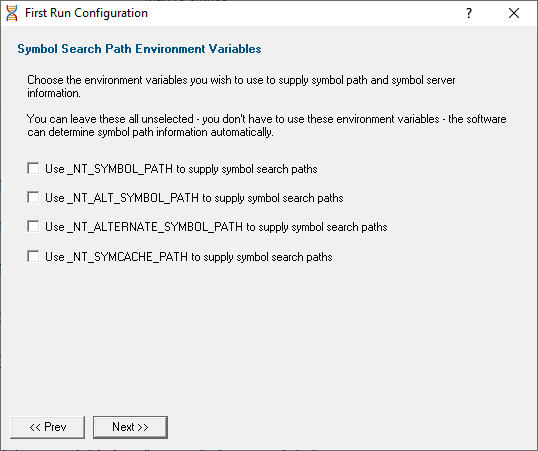
Task: Go back with the << Prev button
Action: [47, 427]
